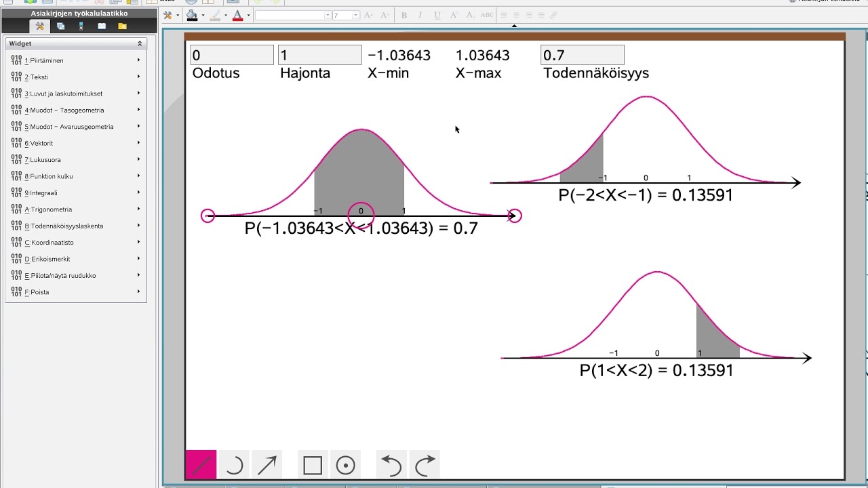Open the fill color dropdown arrow
The height and width of the screenshot is (488, 868).
[x=202, y=15]
